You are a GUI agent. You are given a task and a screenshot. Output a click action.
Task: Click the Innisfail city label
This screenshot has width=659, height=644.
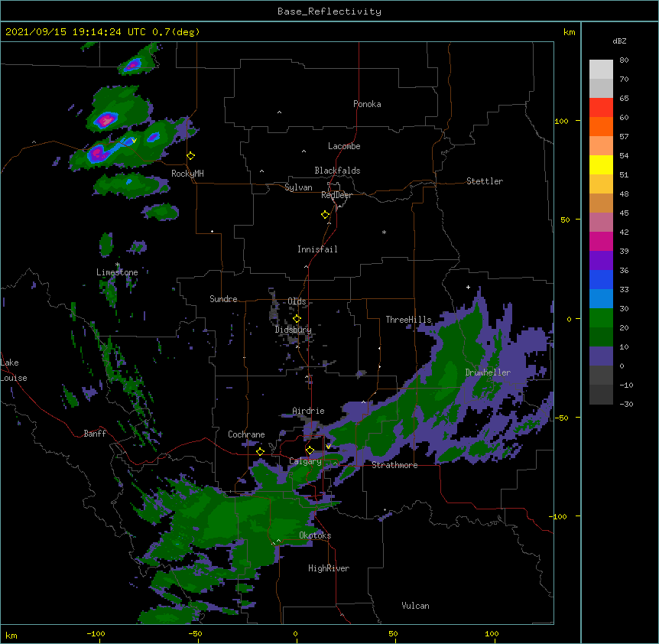tap(317, 249)
